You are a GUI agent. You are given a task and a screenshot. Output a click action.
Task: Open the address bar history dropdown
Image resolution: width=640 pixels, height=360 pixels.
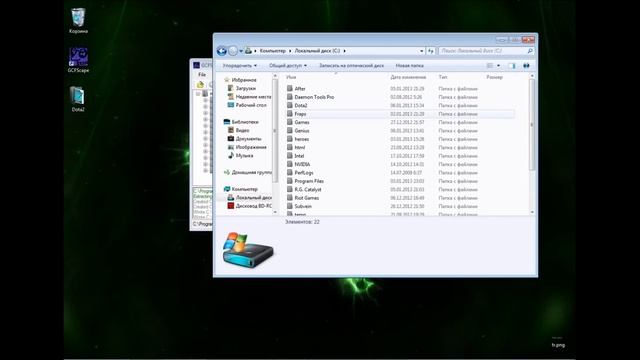click(422, 51)
